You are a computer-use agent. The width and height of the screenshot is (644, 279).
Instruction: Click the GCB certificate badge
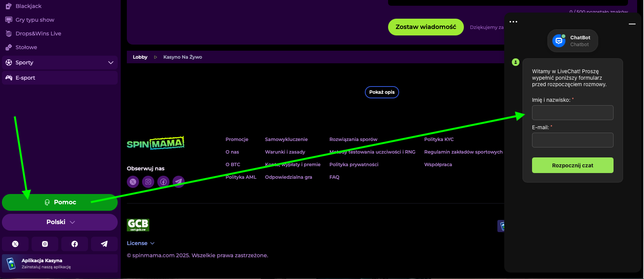(138, 225)
